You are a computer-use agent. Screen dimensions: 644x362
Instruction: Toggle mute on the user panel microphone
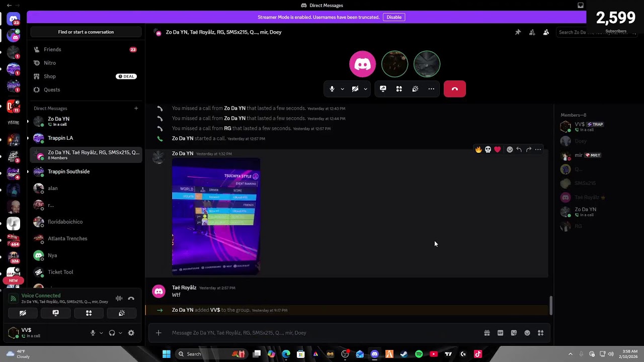coord(93,333)
